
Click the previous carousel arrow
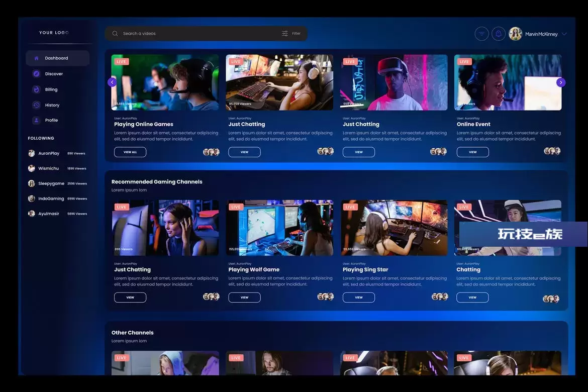(x=112, y=82)
